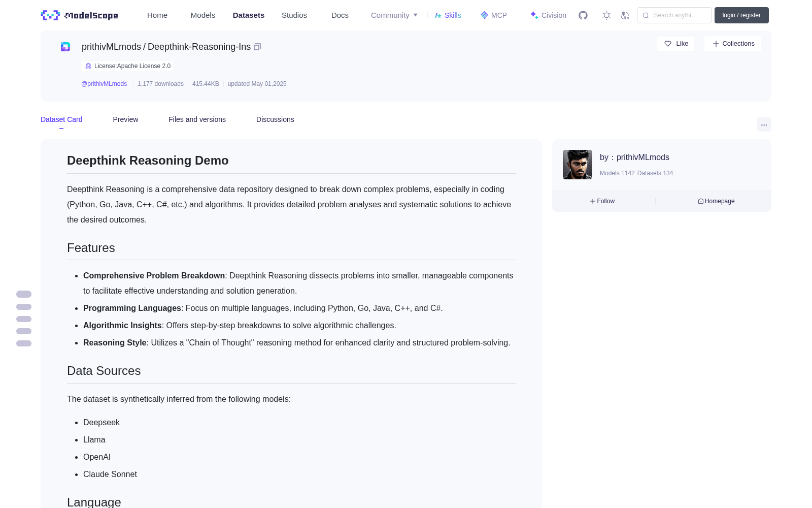The height and width of the screenshot is (508, 812).
Task: Click the author profile photo thumbnail
Action: pos(578,165)
